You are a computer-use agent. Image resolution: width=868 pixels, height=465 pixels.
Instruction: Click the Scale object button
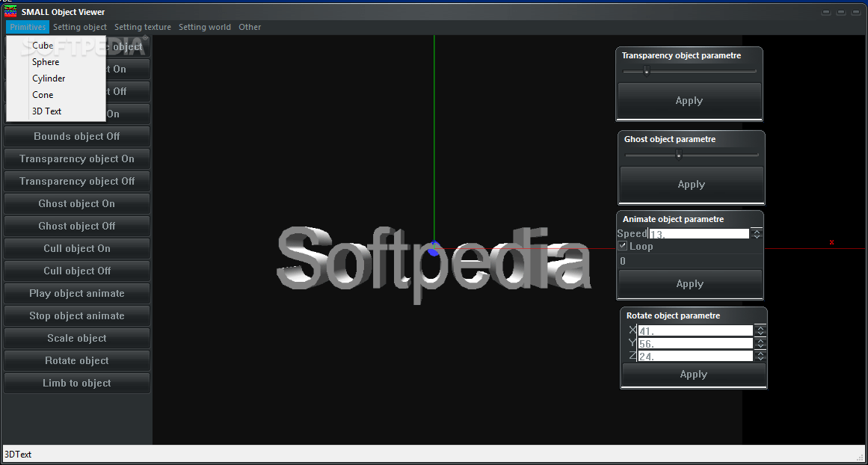[77, 338]
